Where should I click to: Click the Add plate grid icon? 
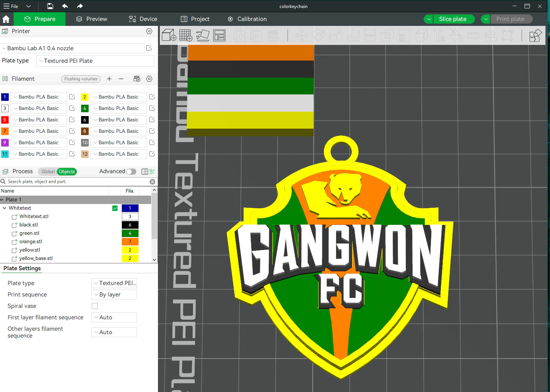186,35
